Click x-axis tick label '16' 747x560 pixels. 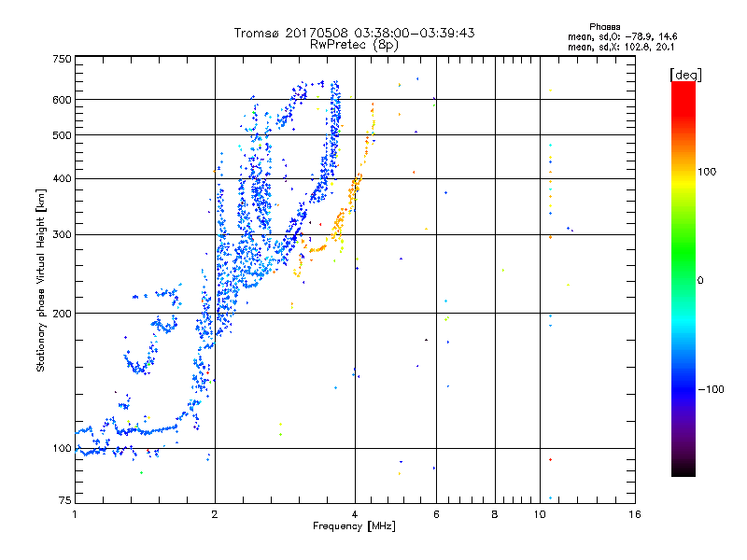coord(635,514)
